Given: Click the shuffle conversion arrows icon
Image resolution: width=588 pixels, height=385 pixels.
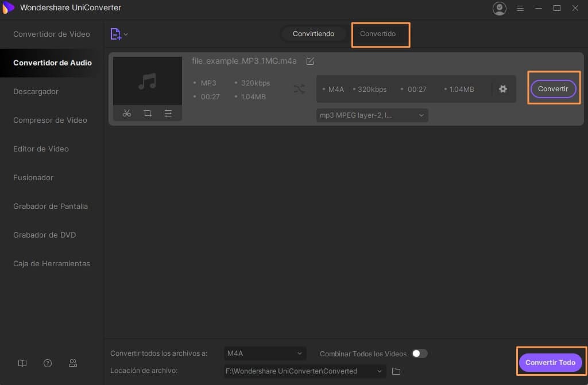Looking at the screenshot, I should pos(299,89).
